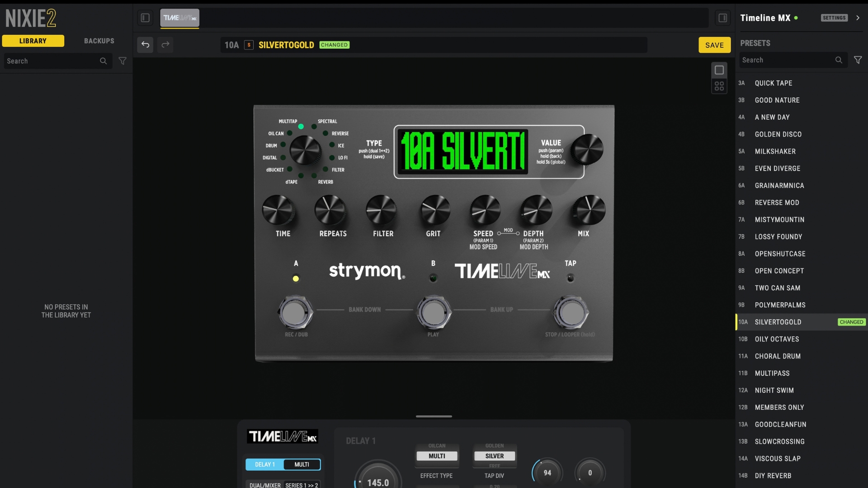Image resolution: width=868 pixels, height=488 pixels.
Task: Click the redo arrow icon
Action: [165, 44]
